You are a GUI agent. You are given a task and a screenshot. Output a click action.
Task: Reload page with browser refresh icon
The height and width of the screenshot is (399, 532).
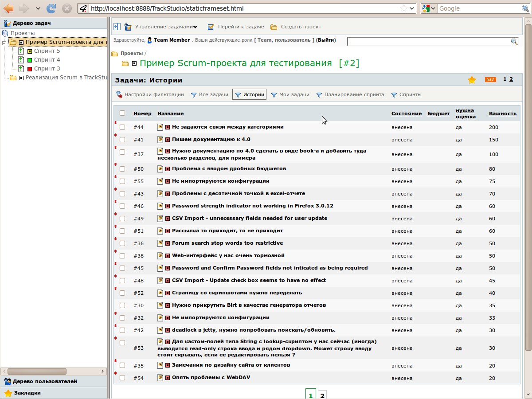[51, 8]
